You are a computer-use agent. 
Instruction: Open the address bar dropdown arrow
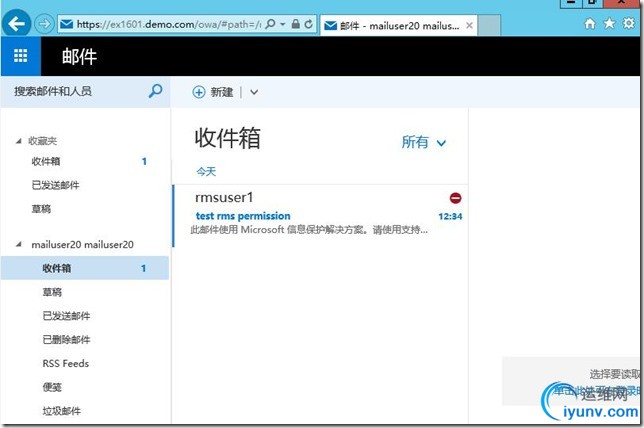(283, 24)
